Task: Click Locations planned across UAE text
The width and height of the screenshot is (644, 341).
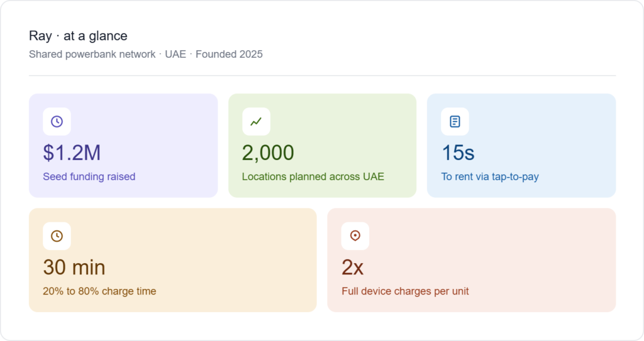Action: [313, 177]
